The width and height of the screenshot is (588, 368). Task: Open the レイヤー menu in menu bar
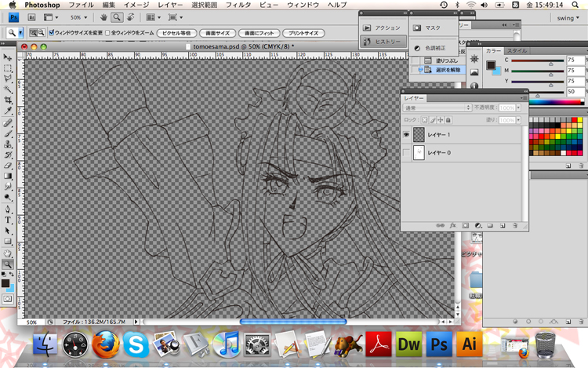pyautogui.click(x=170, y=5)
